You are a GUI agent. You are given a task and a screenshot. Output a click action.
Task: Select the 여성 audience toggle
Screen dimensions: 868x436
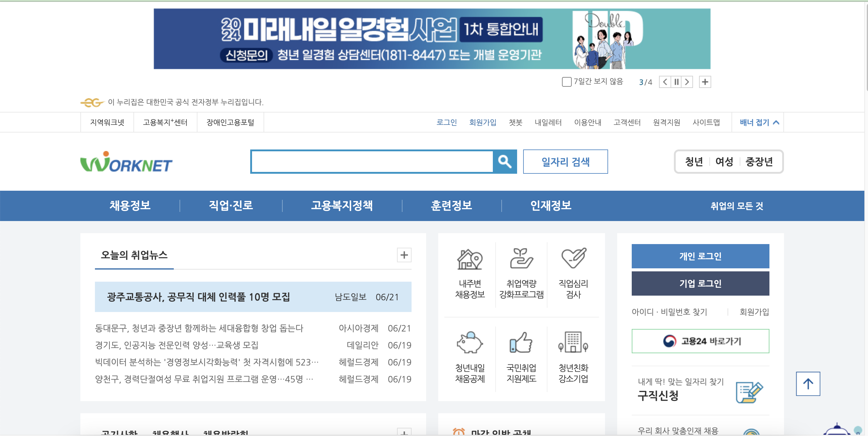pyautogui.click(x=725, y=162)
